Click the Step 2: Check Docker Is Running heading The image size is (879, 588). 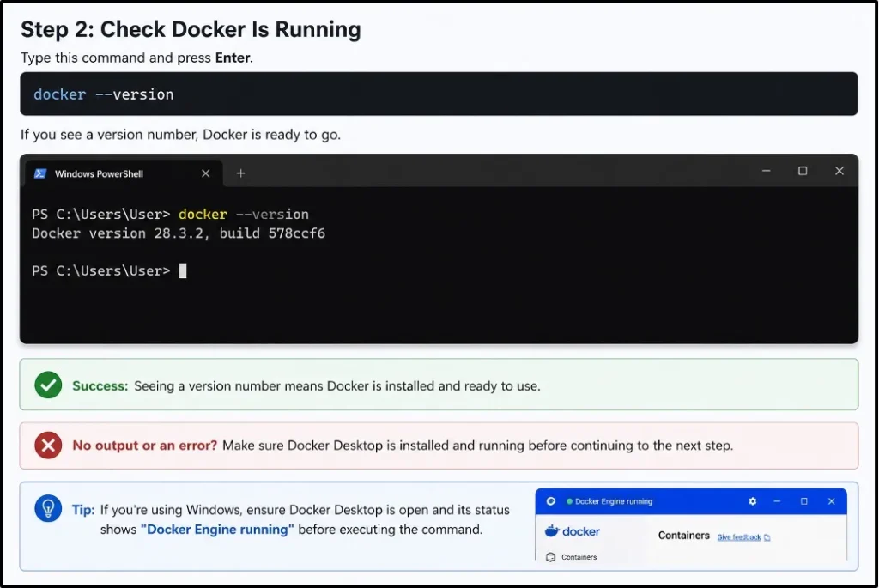[191, 29]
